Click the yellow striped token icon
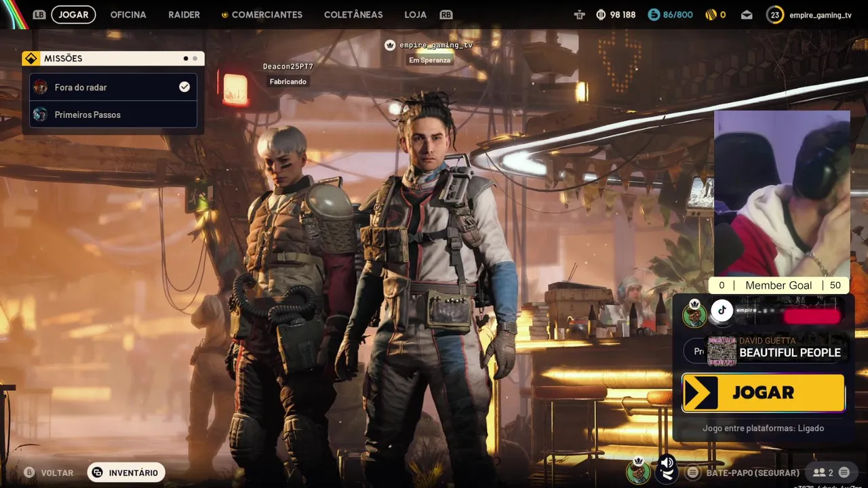 coord(711,14)
